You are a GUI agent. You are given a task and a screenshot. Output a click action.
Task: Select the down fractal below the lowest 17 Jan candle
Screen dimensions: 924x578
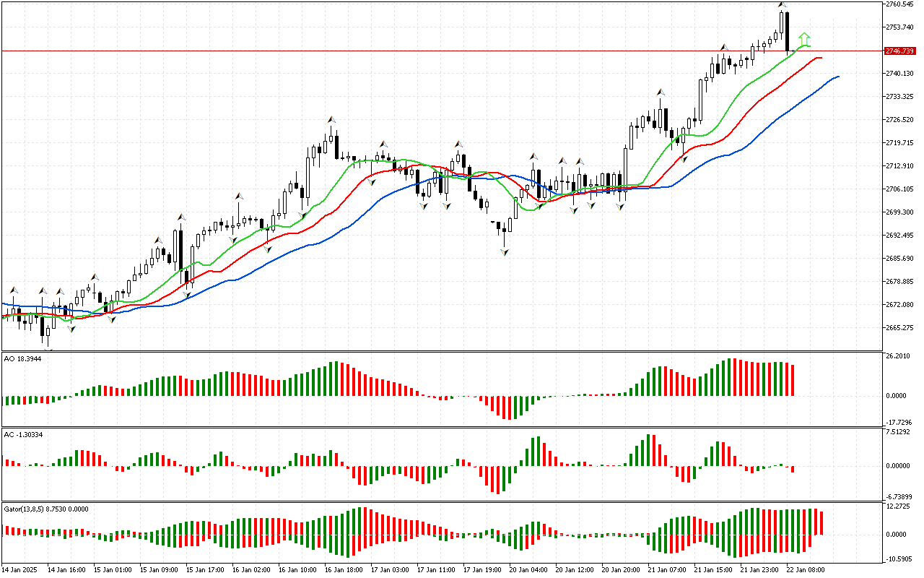point(504,252)
